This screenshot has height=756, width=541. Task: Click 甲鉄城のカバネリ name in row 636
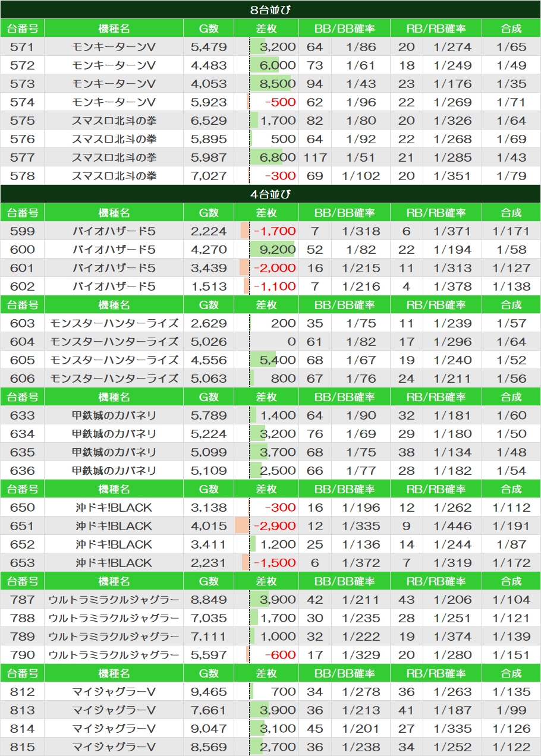[x=114, y=471]
